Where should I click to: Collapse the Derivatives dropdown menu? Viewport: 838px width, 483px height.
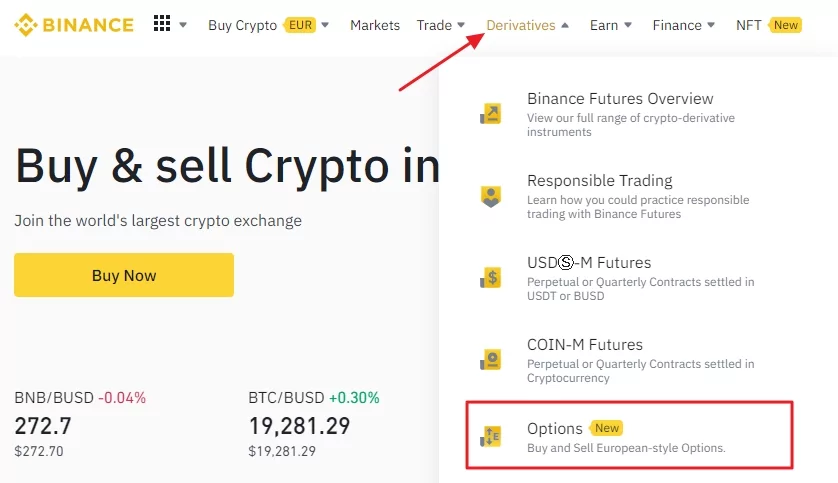pos(528,25)
